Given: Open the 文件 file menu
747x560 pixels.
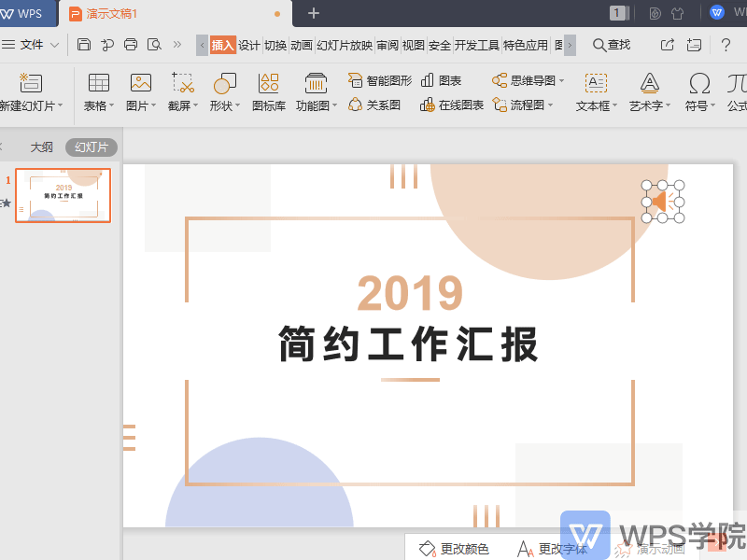Looking at the screenshot, I should point(35,44).
